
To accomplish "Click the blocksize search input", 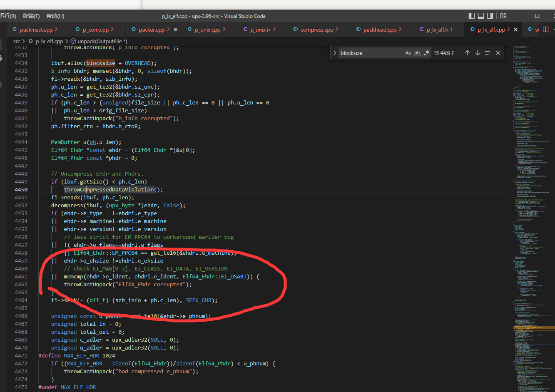I will coord(371,53).
